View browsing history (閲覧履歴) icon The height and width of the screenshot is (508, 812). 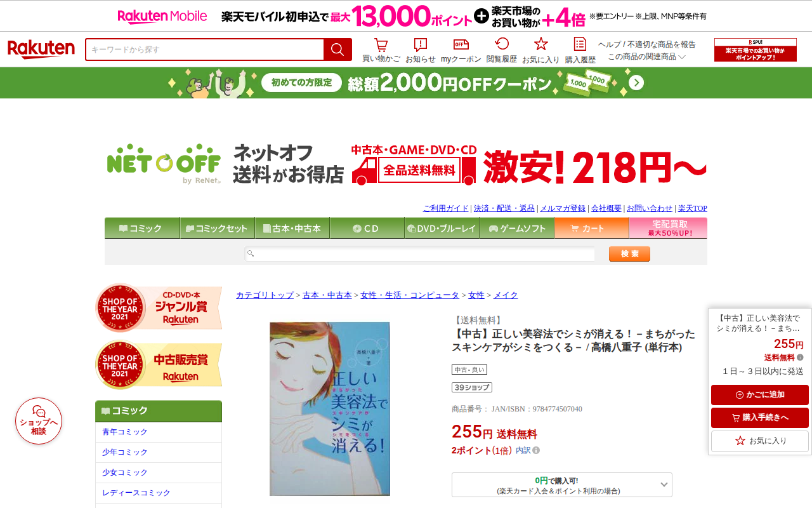[x=502, y=44]
